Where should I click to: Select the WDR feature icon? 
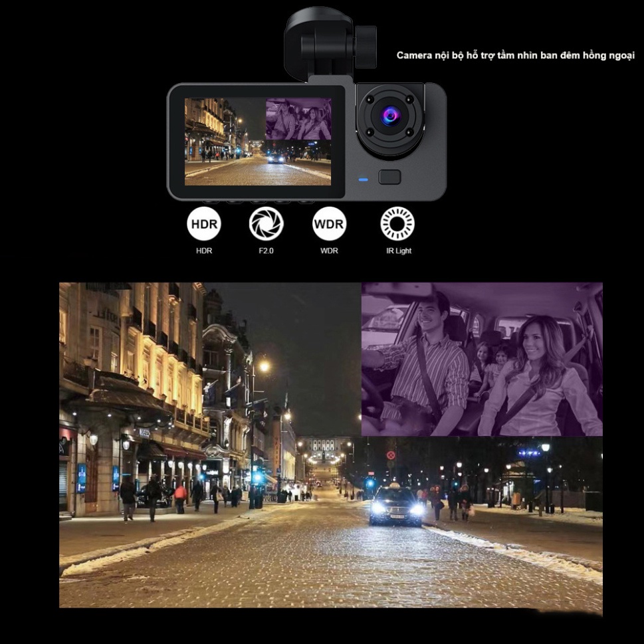tap(330, 224)
